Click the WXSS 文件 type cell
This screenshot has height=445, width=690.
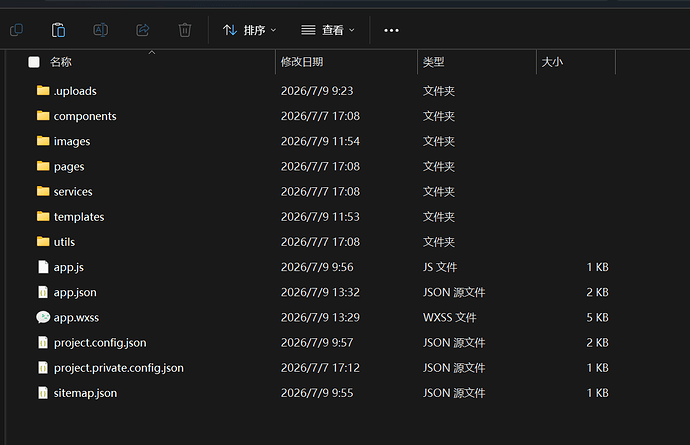pyautogui.click(x=450, y=318)
